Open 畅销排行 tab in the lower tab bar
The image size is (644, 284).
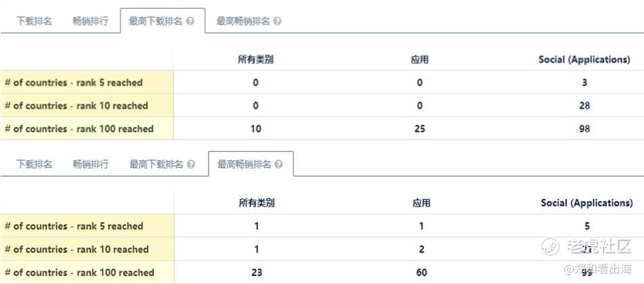click(x=90, y=164)
